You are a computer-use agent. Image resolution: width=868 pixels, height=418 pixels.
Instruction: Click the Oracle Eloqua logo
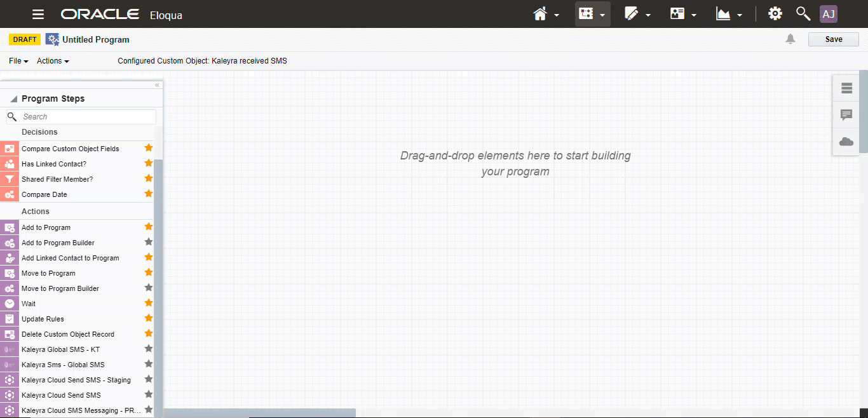point(121,14)
